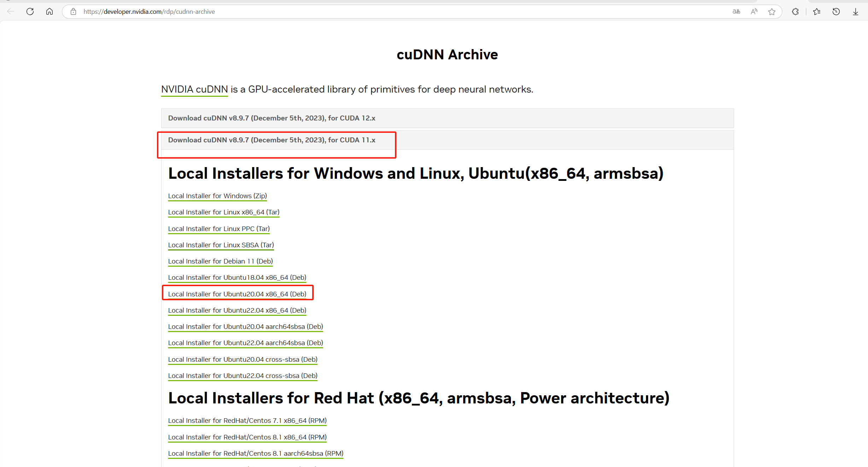Viewport: 868px width, 467px height.
Task: Add this page to favorites
Action: (x=772, y=11)
